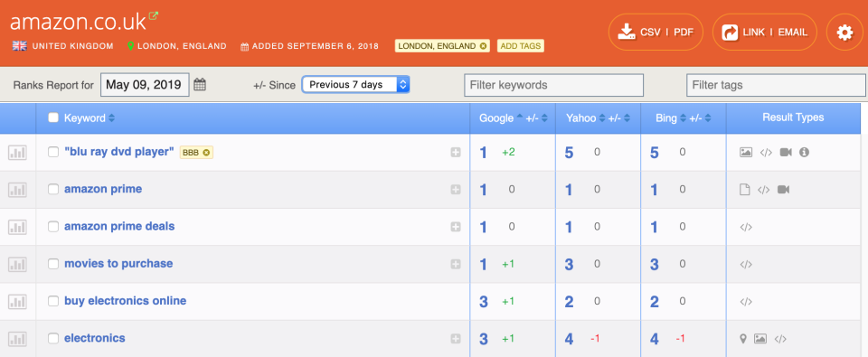This screenshot has width=868, height=357.
Task: Click code icon in movies to purchase row
Action: tap(746, 264)
